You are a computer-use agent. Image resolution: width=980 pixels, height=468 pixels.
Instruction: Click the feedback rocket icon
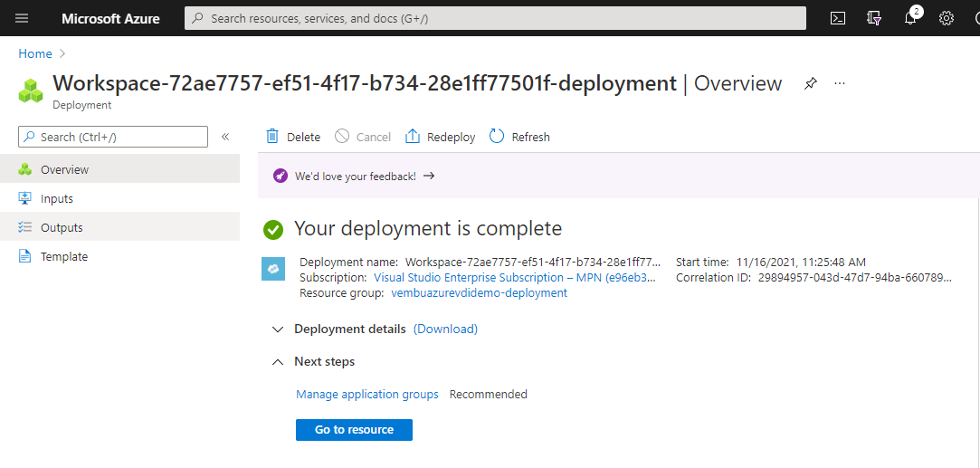click(x=281, y=176)
